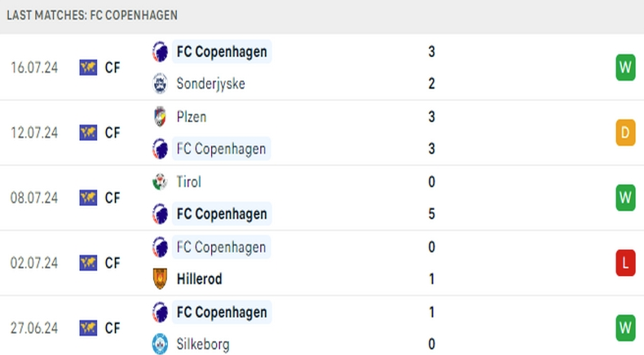
Task: Click the green W badge for 08.07.24 match
Action: click(x=625, y=198)
